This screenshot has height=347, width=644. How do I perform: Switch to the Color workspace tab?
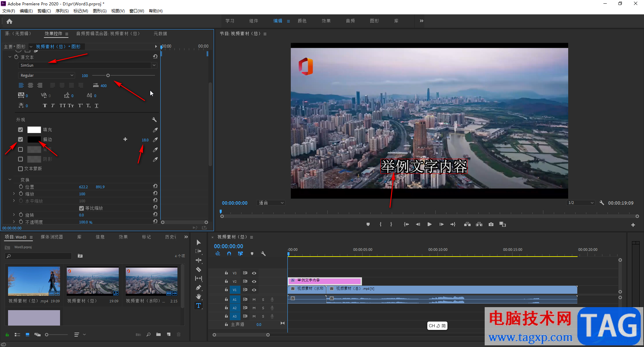302,21
